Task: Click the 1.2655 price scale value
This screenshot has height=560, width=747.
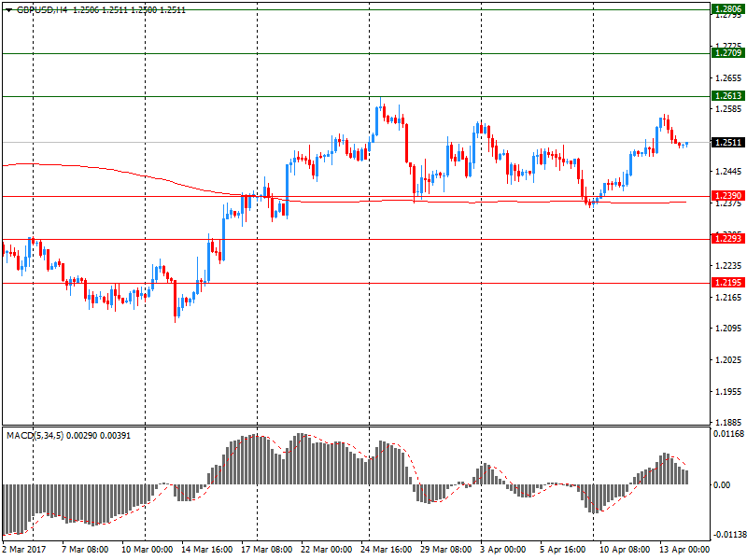Action: (728, 78)
